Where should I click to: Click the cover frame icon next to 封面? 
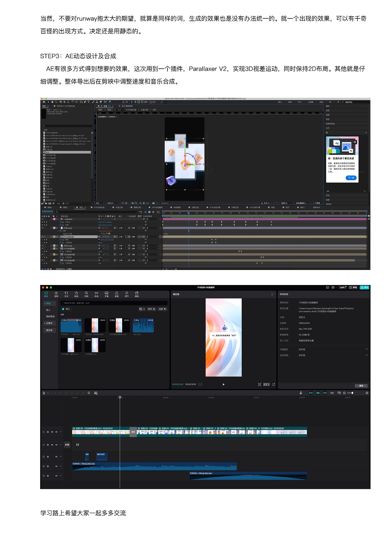[77, 445]
